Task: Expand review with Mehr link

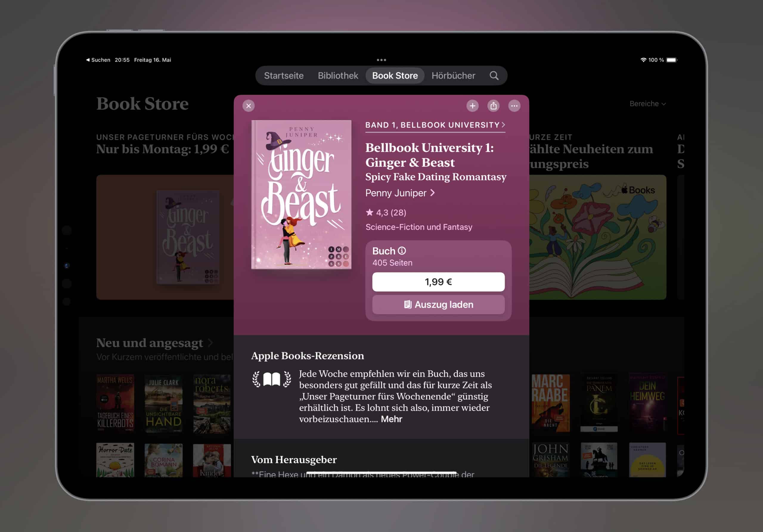Action: point(391,419)
